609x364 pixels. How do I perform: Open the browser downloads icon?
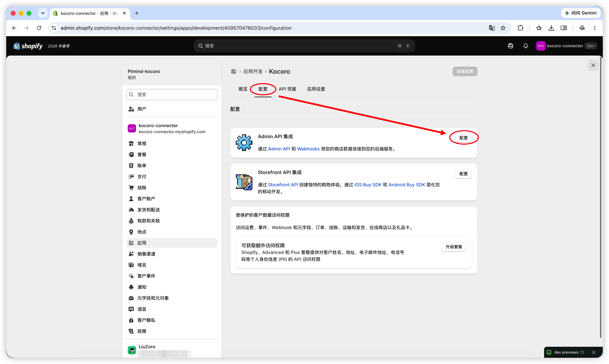pos(551,28)
